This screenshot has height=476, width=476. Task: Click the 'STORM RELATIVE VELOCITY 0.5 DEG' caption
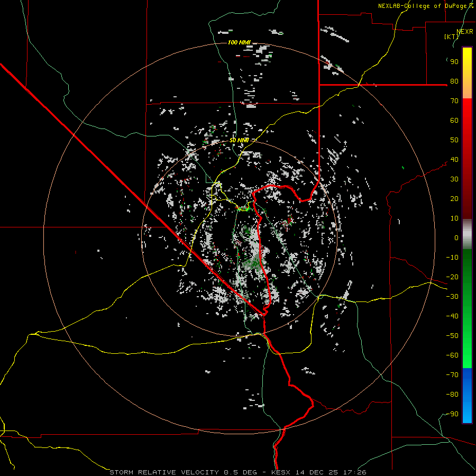click(183, 472)
